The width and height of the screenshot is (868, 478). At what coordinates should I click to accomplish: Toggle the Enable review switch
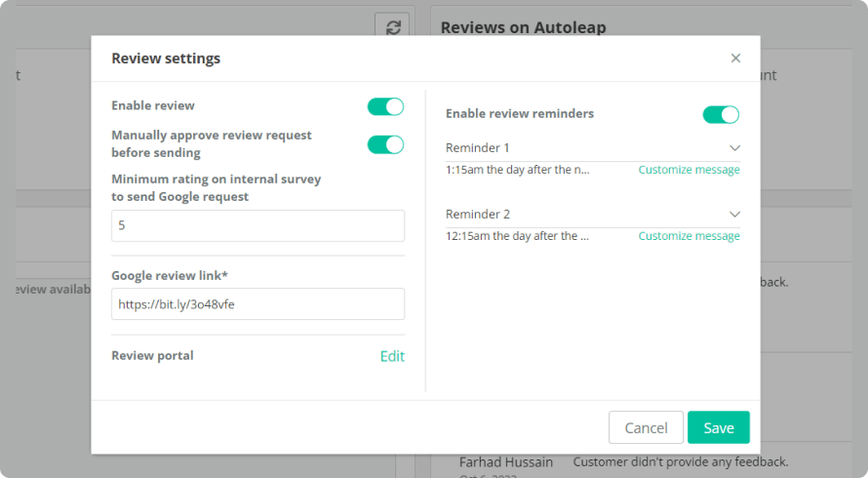tap(385, 106)
